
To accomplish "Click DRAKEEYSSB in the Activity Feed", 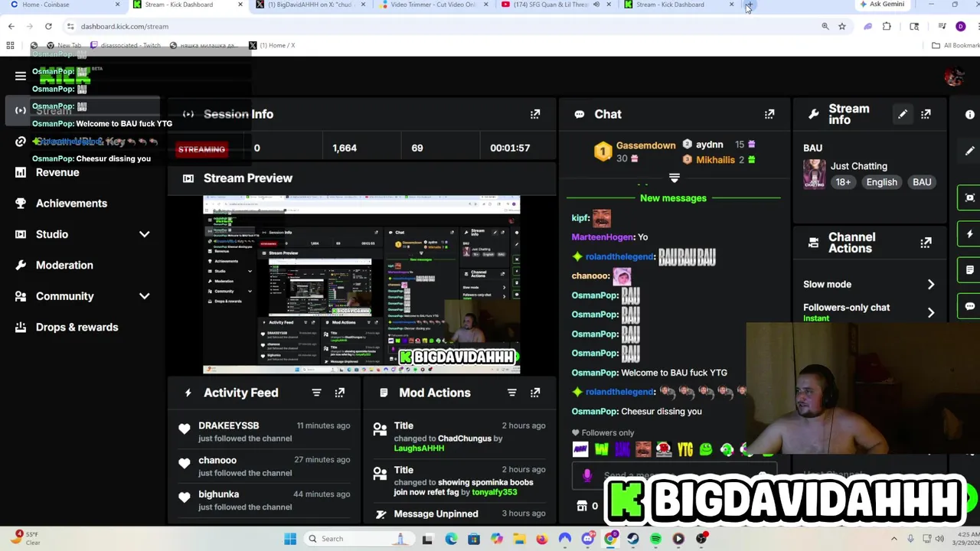I will (229, 425).
